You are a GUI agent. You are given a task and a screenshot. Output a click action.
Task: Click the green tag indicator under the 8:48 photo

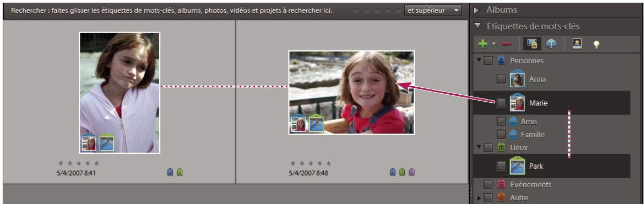[x=402, y=172]
